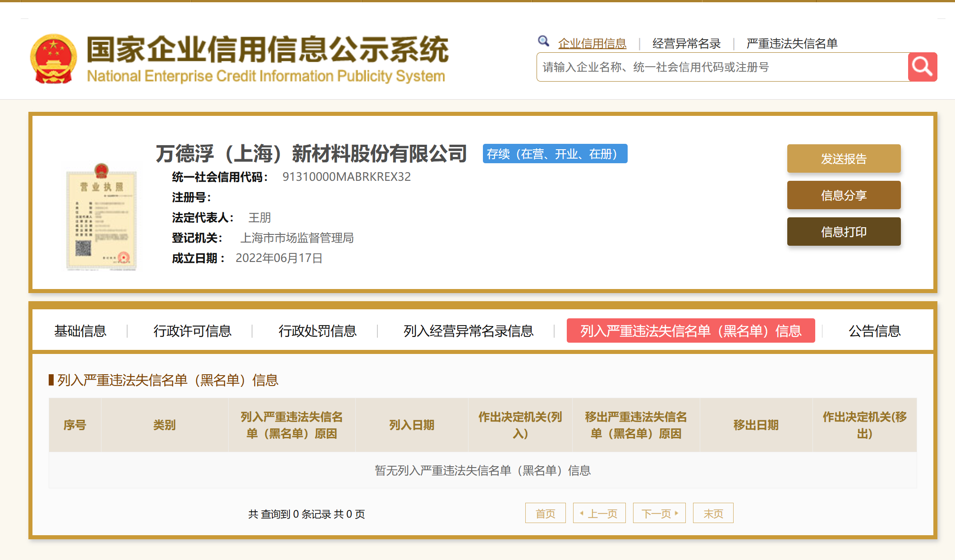Screen dimensions: 955x560
Task: Click the 信息分享 button
Action: (x=844, y=195)
